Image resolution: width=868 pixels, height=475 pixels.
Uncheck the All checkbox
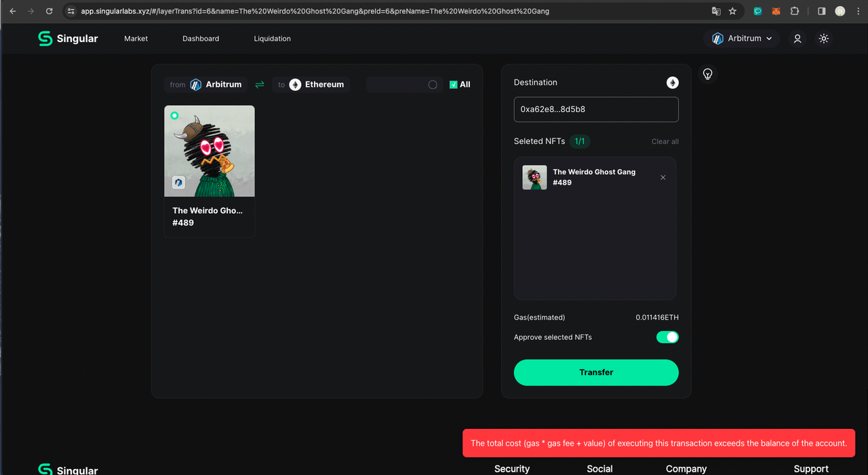tap(454, 85)
